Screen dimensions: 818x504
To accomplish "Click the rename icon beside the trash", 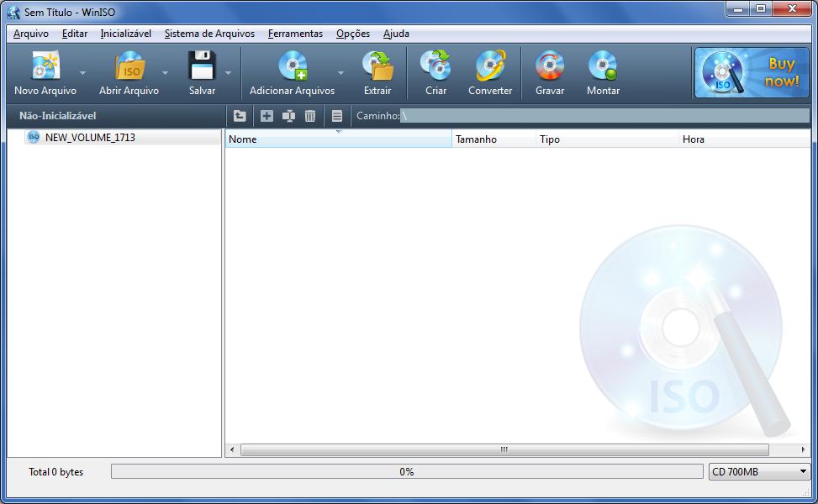I will click(x=288, y=116).
